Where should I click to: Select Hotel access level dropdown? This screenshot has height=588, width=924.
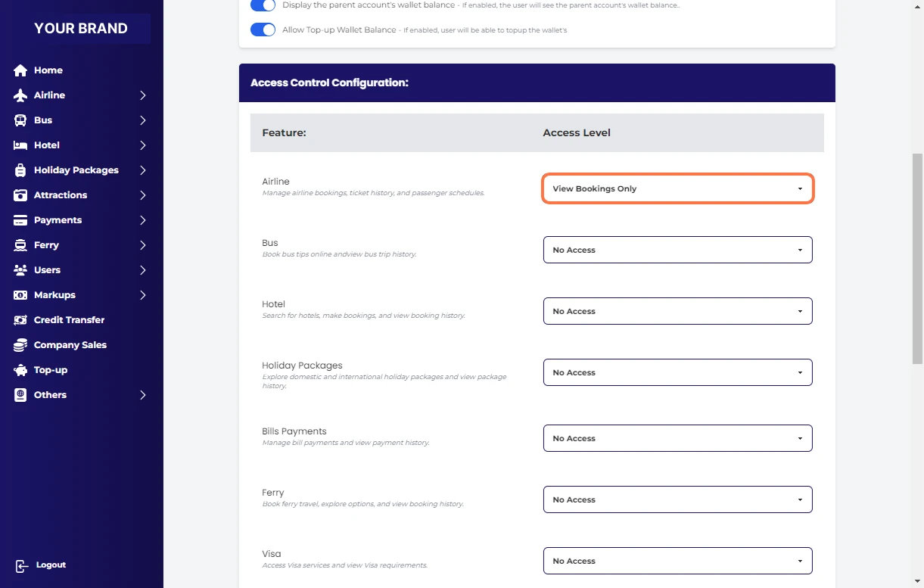pyautogui.click(x=677, y=311)
